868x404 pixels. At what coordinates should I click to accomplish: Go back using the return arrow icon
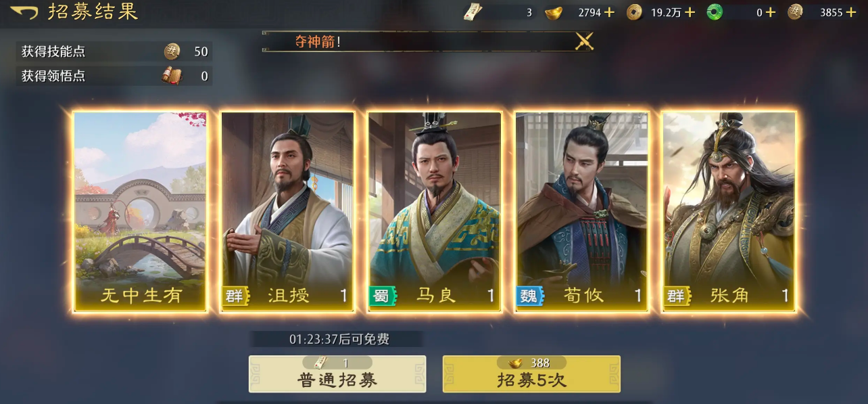pyautogui.click(x=24, y=12)
